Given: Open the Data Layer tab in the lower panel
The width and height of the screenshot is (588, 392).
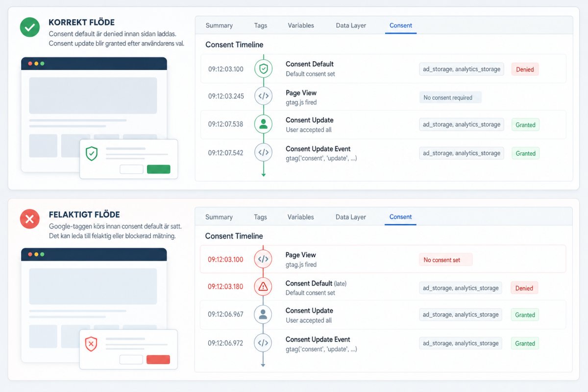Looking at the screenshot, I should 351,217.
